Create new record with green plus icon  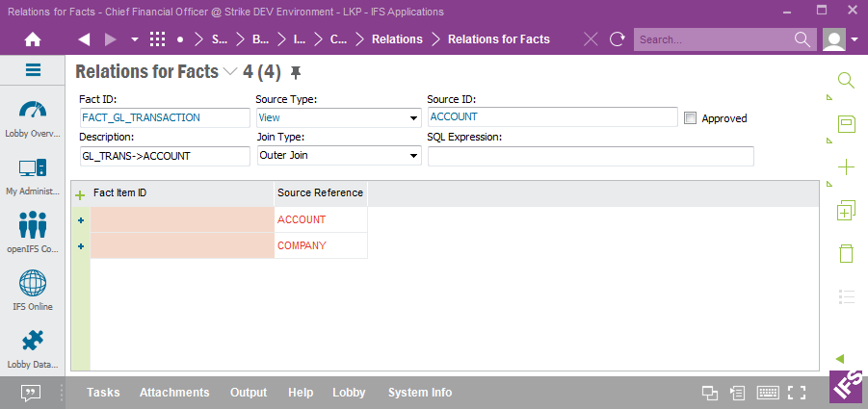[847, 166]
